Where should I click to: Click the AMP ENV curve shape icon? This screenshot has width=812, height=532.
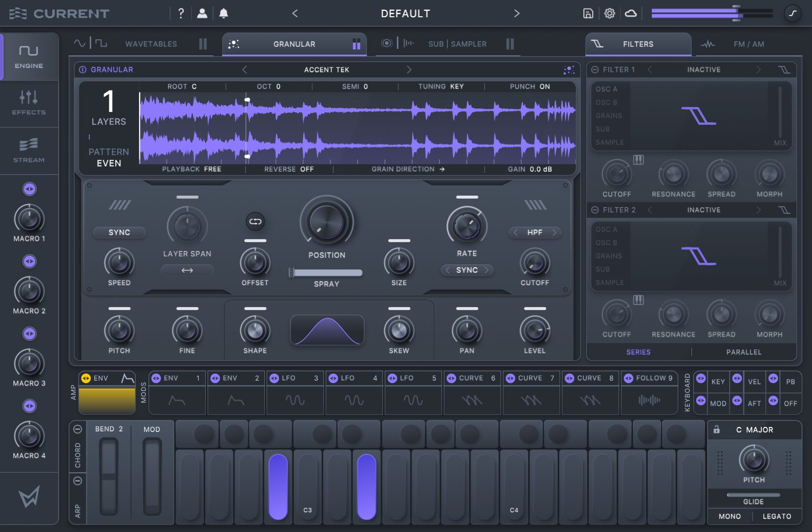(x=128, y=378)
